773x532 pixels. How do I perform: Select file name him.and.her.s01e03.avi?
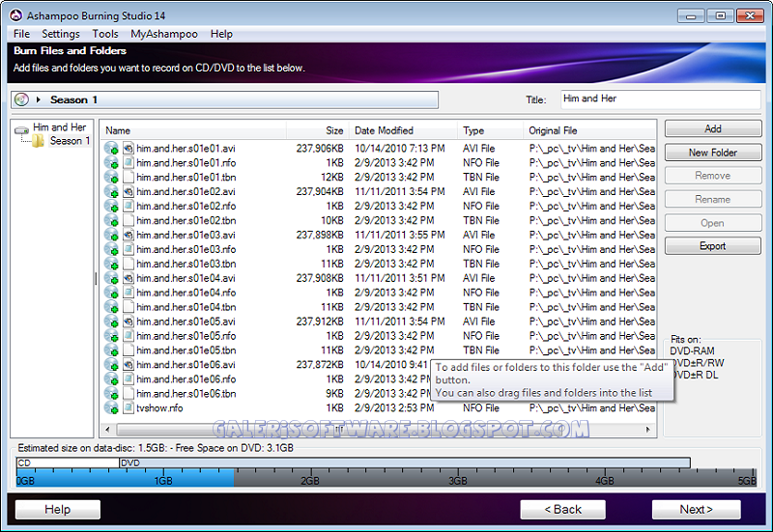(186, 235)
